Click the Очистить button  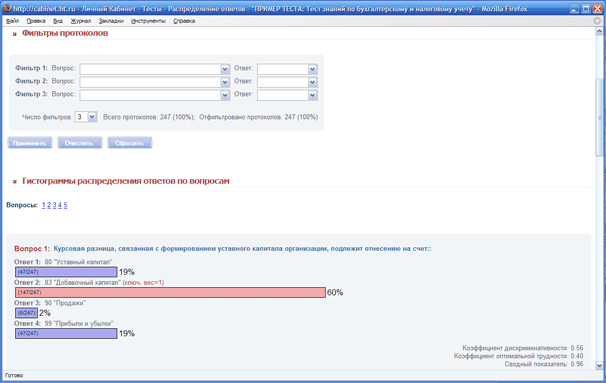click(80, 143)
